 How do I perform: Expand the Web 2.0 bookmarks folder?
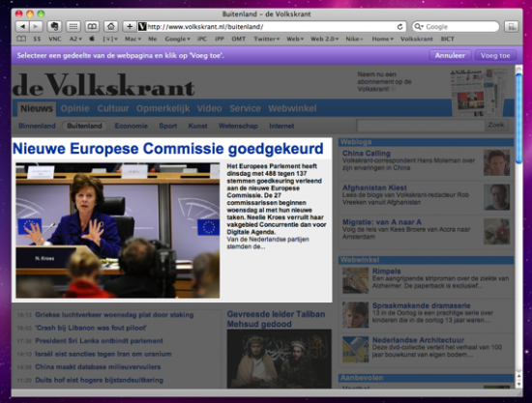pyautogui.click(x=324, y=39)
